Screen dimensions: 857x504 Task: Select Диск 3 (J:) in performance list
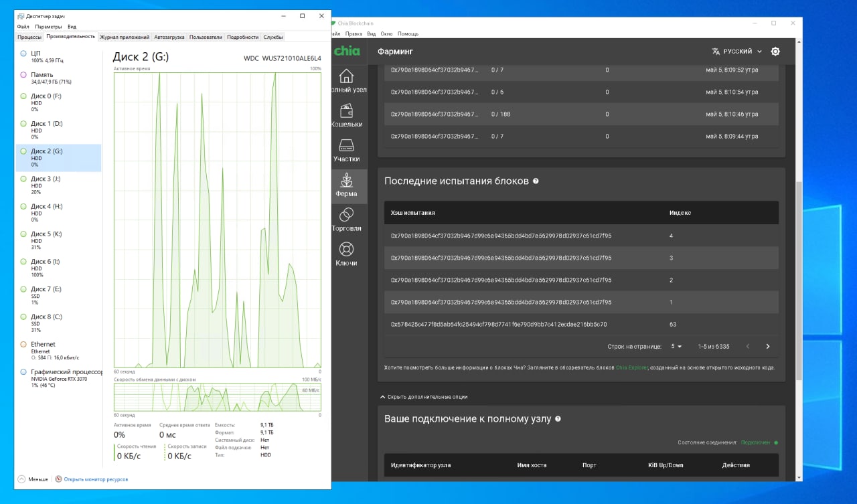(x=59, y=185)
